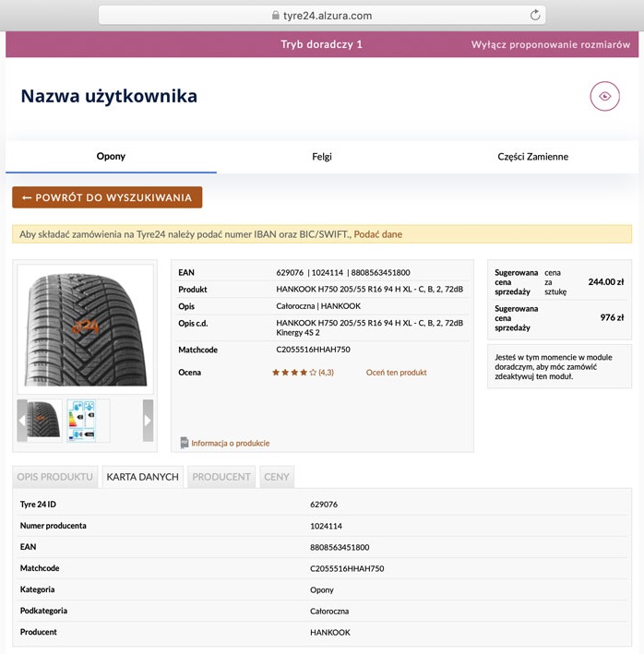Click Wyłącz proponowanie rozmiarów
The image size is (644, 654).
point(551,44)
